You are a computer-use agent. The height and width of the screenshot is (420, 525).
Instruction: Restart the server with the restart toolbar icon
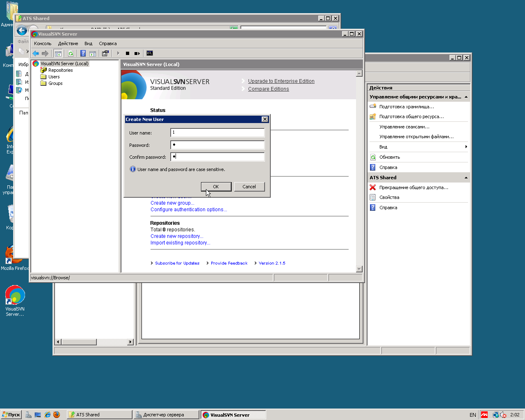point(137,53)
